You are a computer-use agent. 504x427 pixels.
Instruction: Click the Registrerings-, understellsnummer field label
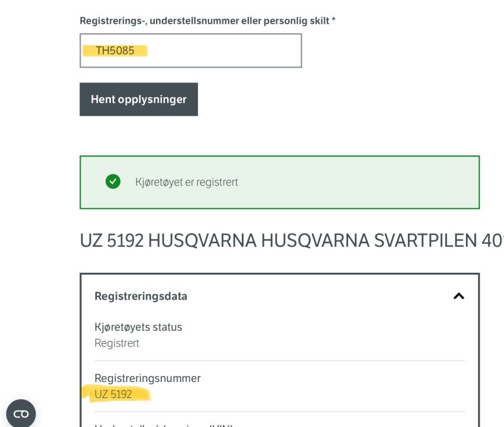[x=202, y=21]
